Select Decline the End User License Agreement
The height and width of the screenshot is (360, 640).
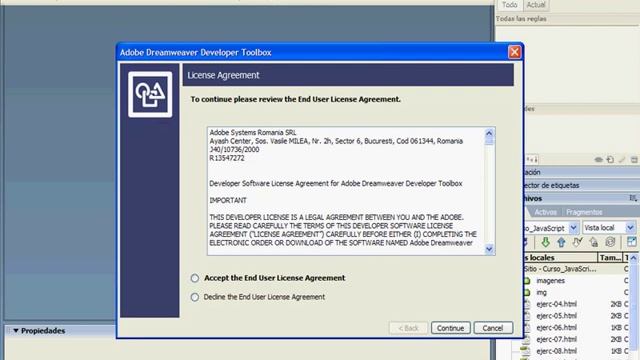pyautogui.click(x=195, y=297)
